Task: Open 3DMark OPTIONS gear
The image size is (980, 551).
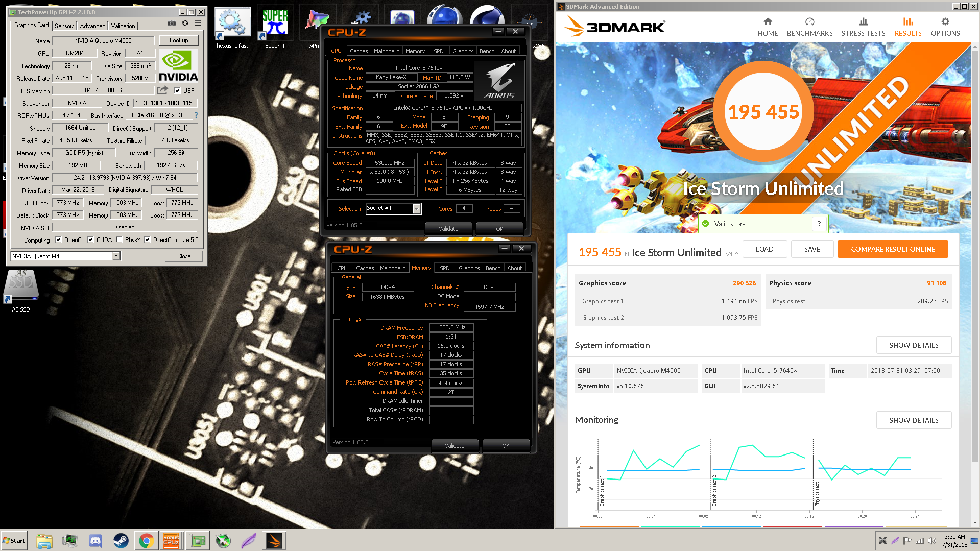Action: pyautogui.click(x=945, y=28)
